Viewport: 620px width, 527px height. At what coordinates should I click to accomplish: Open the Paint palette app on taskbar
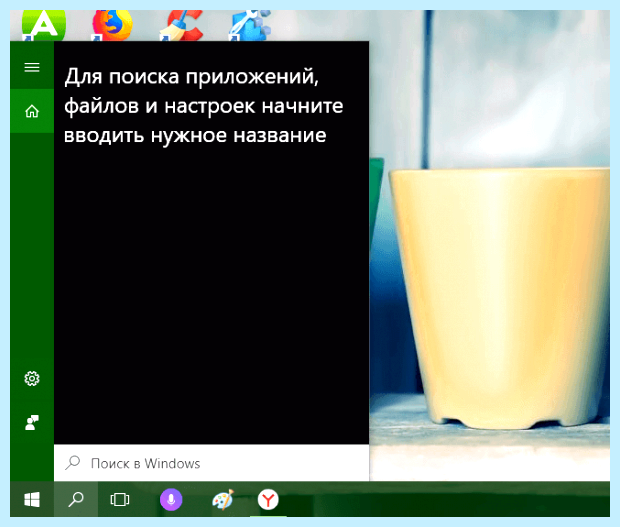(x=223, y=500)
